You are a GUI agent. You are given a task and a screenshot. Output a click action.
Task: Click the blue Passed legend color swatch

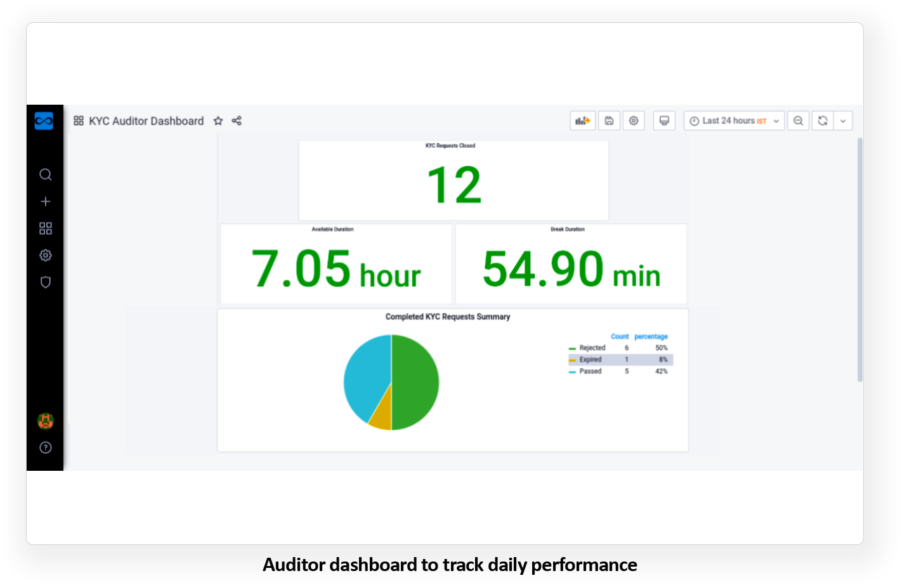tap(572, 372)
